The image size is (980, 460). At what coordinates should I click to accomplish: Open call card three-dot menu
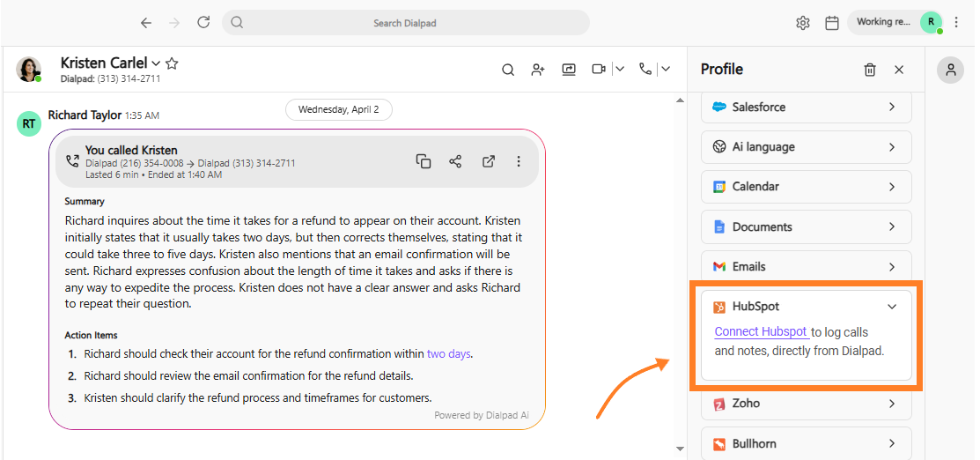coord(518,161)
